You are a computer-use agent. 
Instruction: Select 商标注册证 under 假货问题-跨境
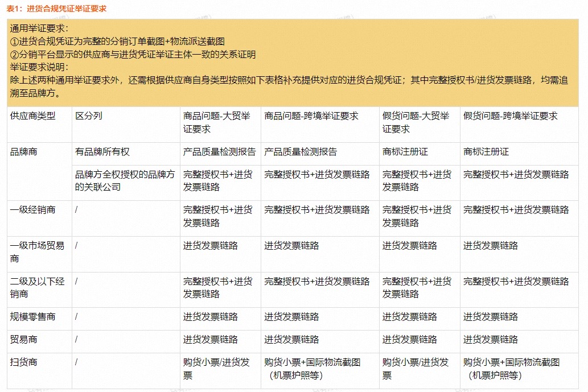point(486,152)
